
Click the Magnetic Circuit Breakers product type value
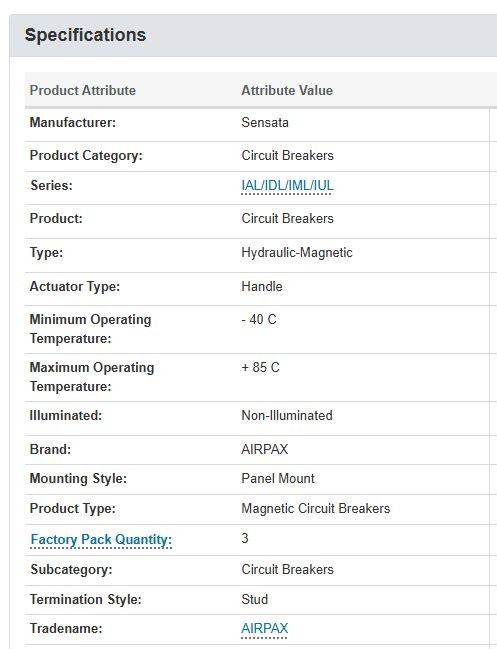(316, 508)
